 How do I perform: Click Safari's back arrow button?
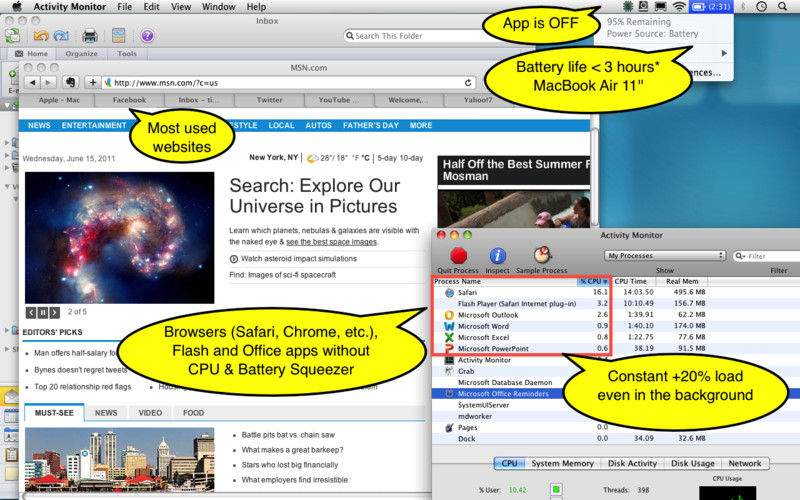click(x=33, y=82)
